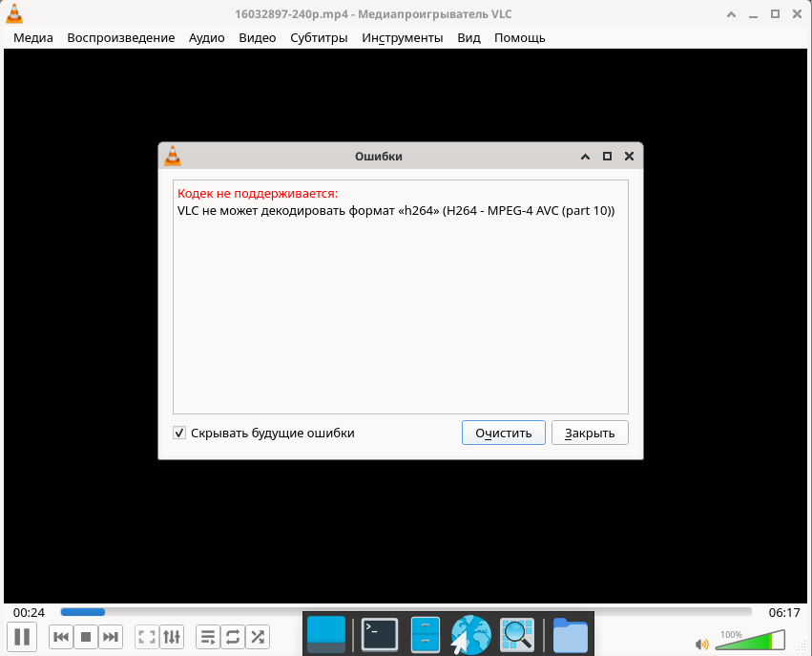Open home folder from the dock
The height and width of the screenshot is (656, 812).
pyautogui.click(x=571, y=635)
